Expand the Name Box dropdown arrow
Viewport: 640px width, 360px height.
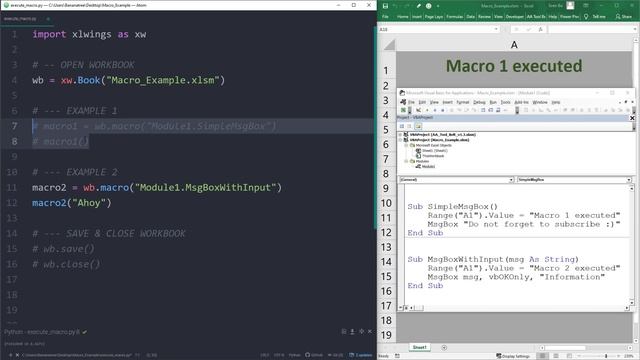[x=496, y=29]
